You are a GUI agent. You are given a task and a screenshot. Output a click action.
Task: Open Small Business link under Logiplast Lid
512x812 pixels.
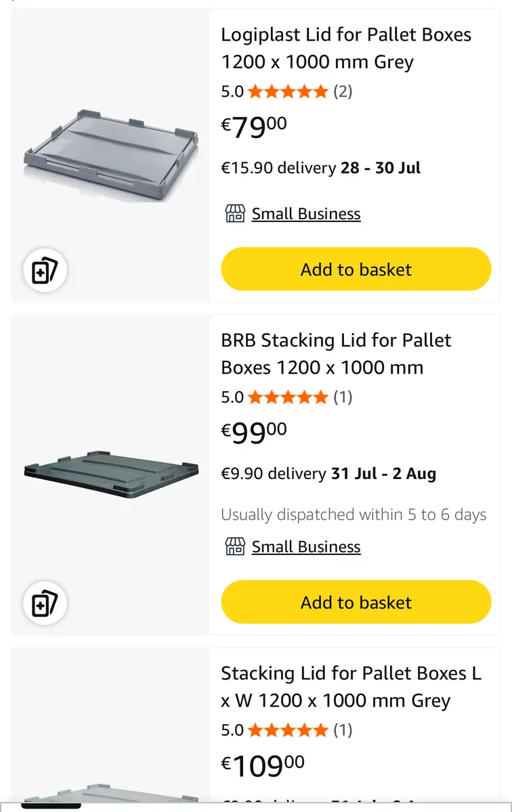pos(306,214)
